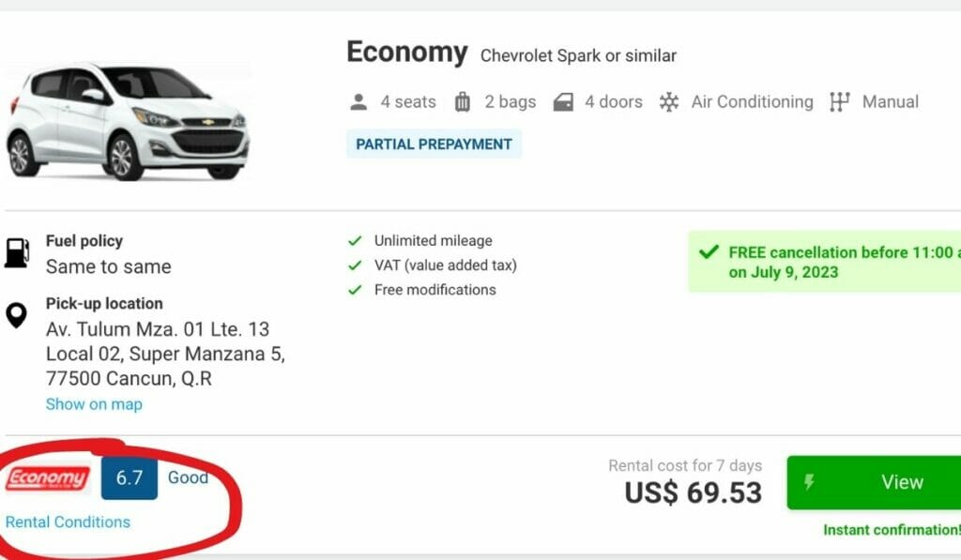
Task: Click the Free modifications checkmark
Action: point(355,290)
